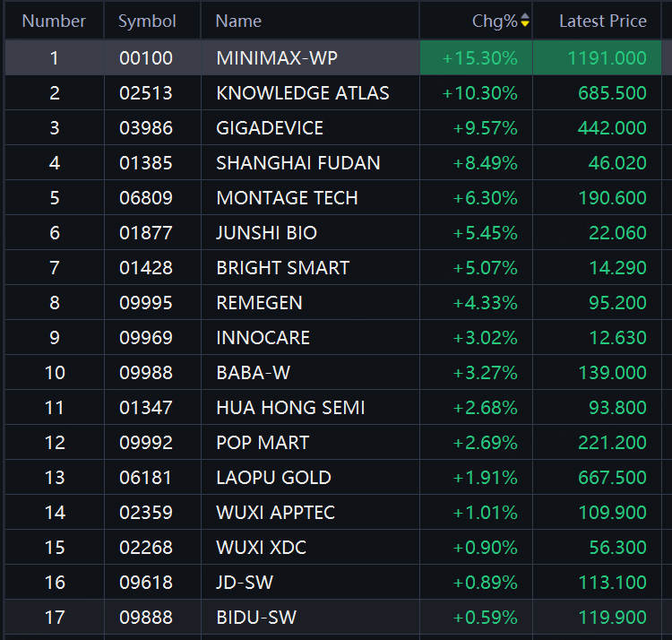Click symbol code 02268
The height and width of the screenshot is (640, 672).
[x=146, y=548]
